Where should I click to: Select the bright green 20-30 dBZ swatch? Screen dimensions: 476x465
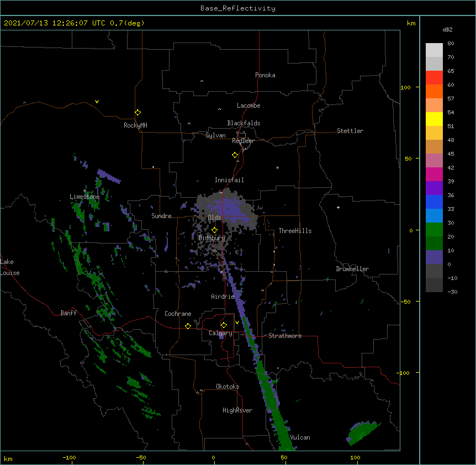coord(434,230)
